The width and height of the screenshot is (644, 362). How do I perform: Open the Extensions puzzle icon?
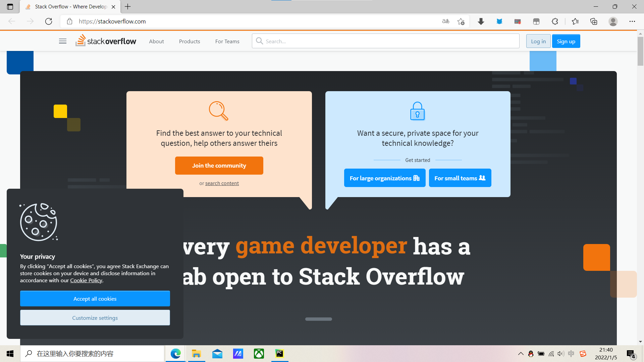click(555, 21)
